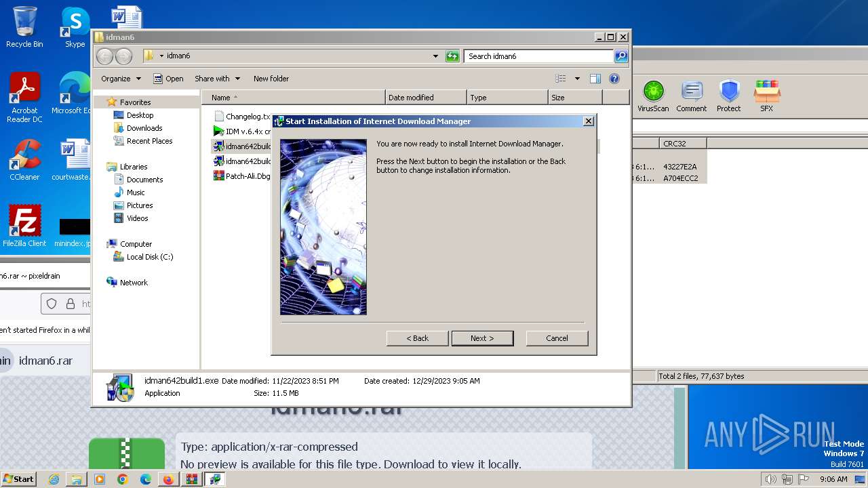Expand the Share with menu
Viewport: 868px width, 488px height.
pyautogui.click(x=217, y=79)
